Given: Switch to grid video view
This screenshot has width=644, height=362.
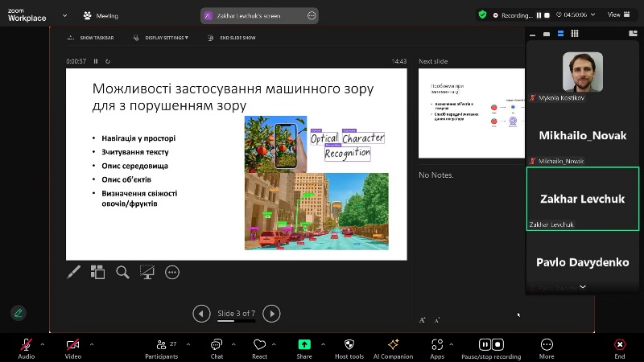Looking at the screenshot, I should pos(575,34).
